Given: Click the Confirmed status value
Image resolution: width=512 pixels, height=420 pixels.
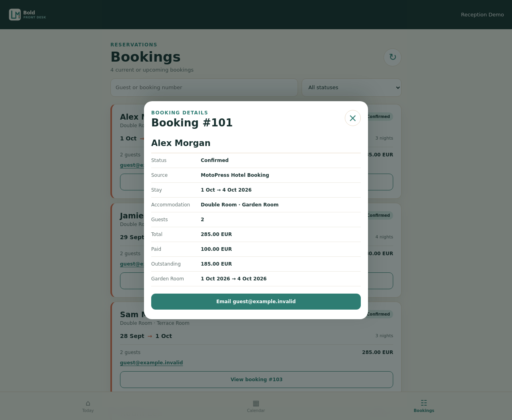Looking at the screenshot, I should [x=215, y=160].
